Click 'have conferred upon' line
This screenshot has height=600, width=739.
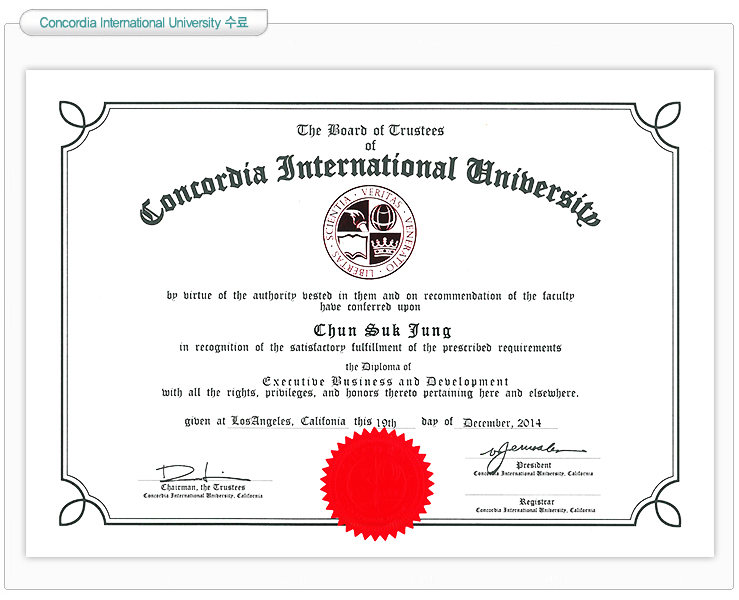(370, 307)
